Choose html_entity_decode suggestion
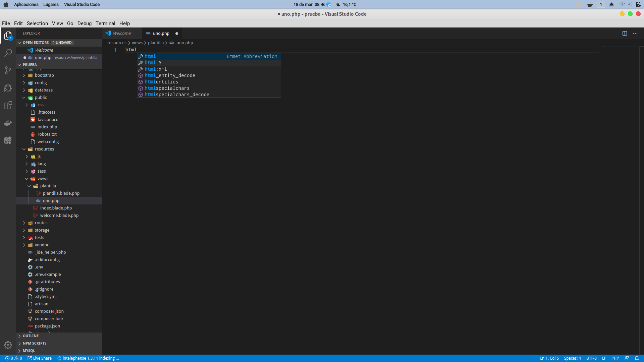This screenshot has height=362, width=644. [209, 75]
